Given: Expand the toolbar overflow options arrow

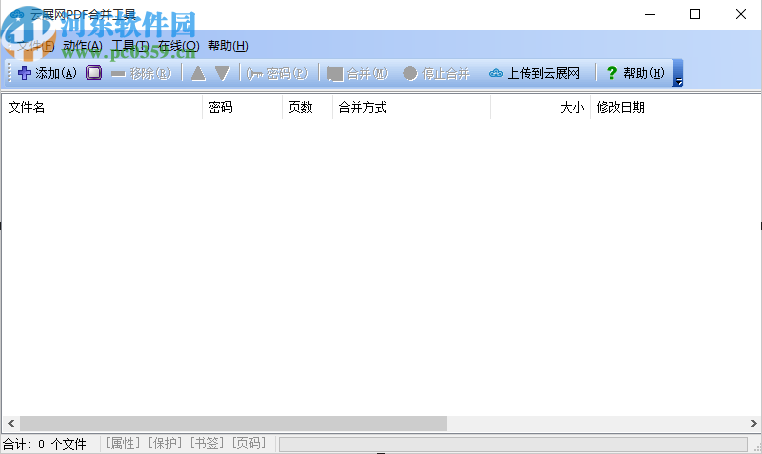Looking at the screenshot, I should 678,73.
